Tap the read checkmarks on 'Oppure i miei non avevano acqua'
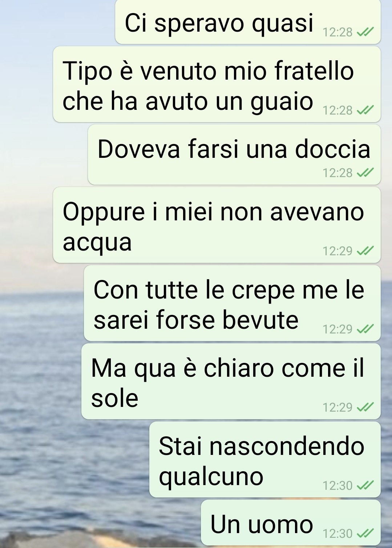392x548 pixels. tap(365, 251)
